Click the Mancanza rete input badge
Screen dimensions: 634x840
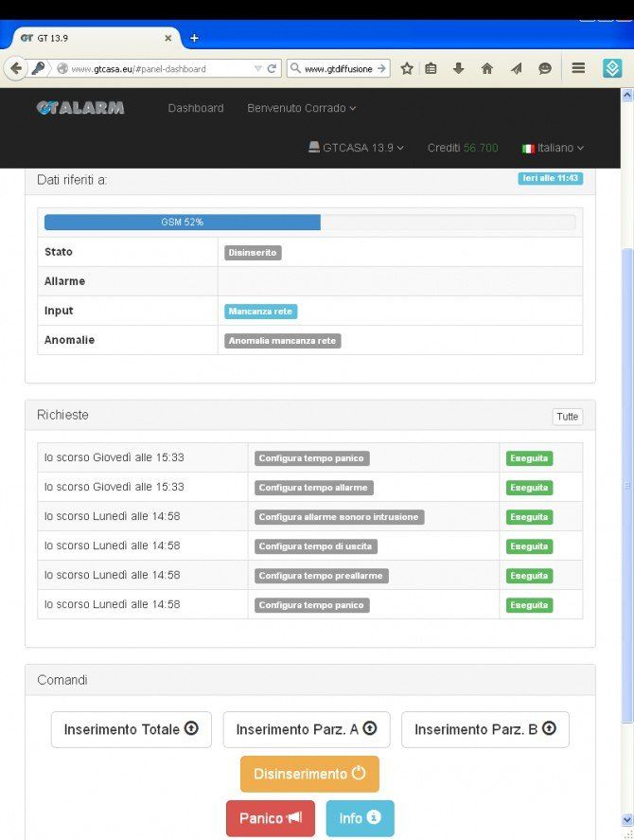pos(261,312)
